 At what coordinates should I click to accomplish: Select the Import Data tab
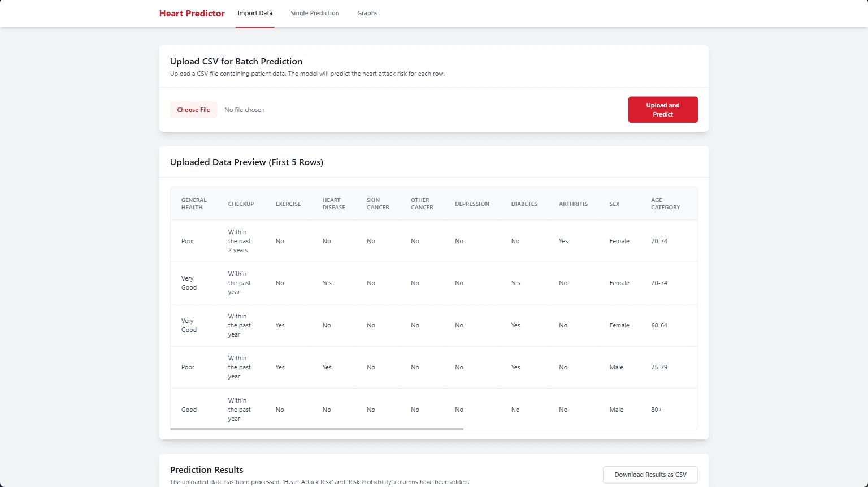coord(255,13)
